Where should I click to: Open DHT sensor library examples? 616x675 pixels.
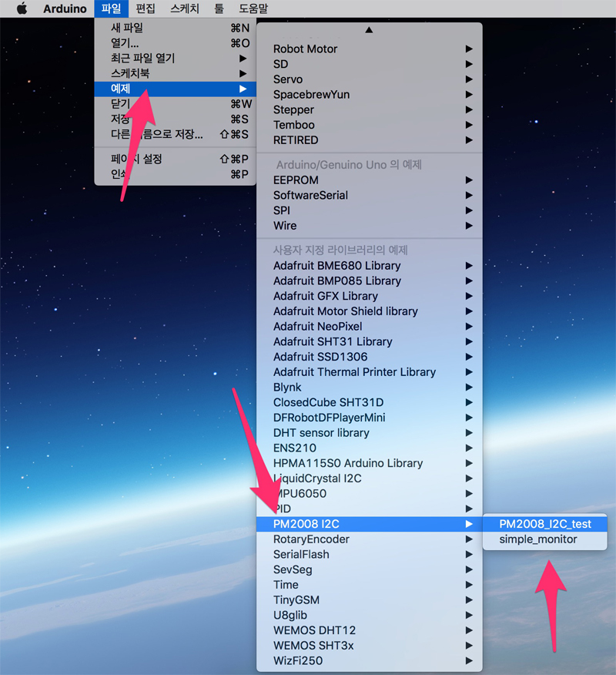tap(369, 433)
